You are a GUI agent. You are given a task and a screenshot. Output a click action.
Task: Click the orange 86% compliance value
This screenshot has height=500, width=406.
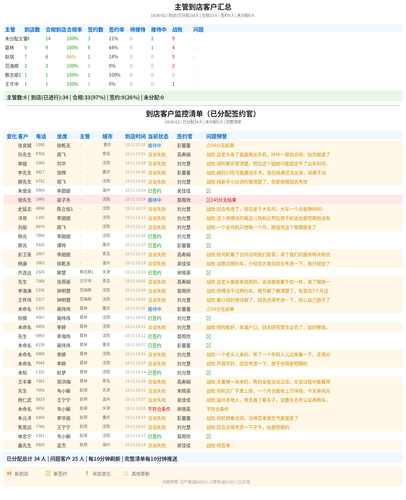71,57
